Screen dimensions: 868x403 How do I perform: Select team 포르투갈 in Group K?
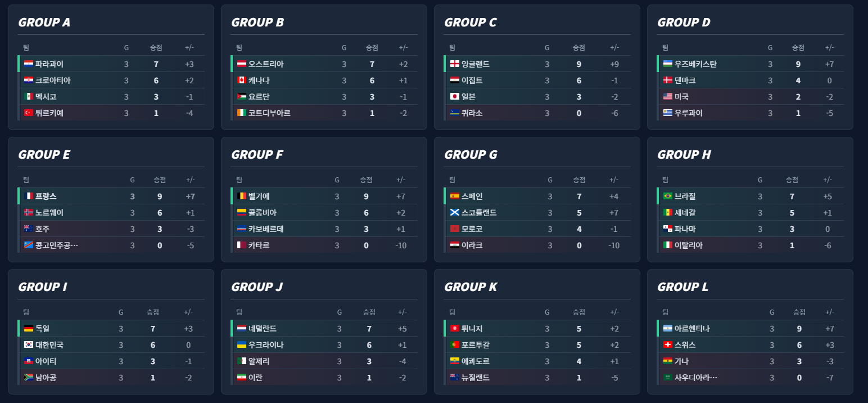pos(475,345)
